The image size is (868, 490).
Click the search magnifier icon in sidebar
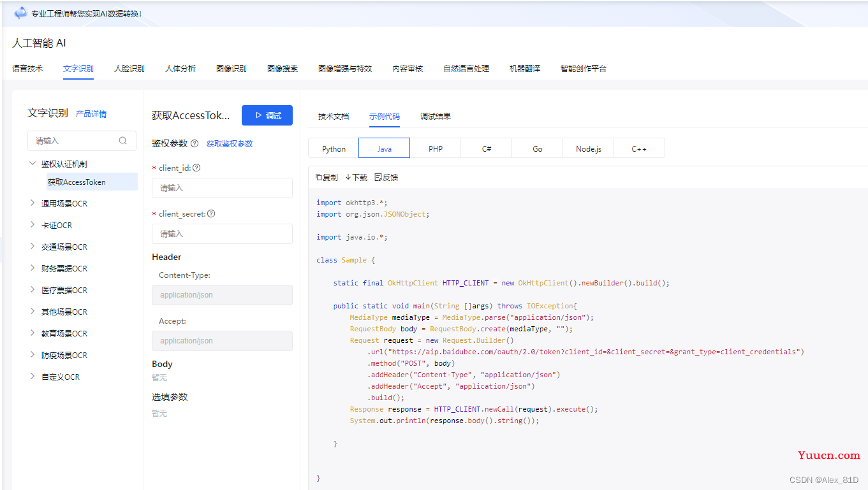(123, 141)
